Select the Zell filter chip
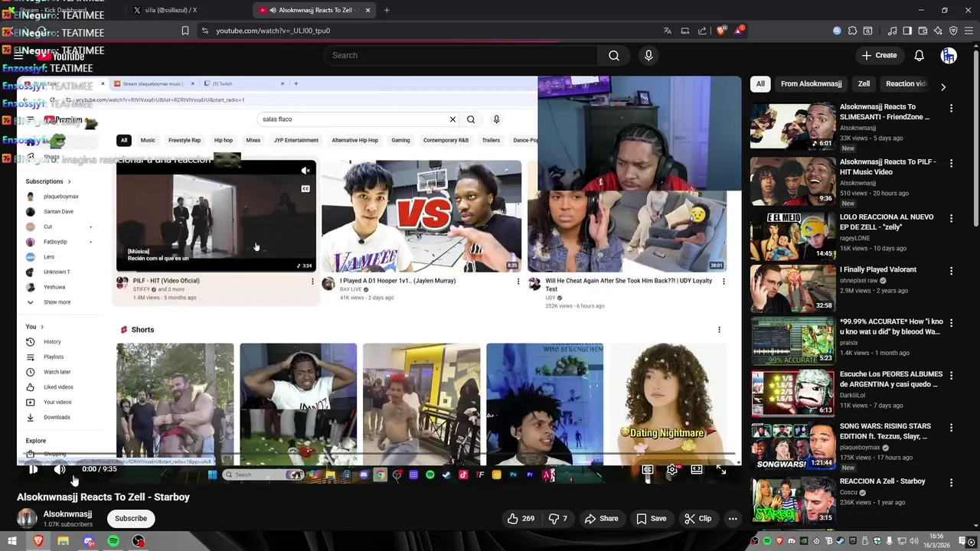This screenshot has height=551, width=980. (x=864, y=84)
